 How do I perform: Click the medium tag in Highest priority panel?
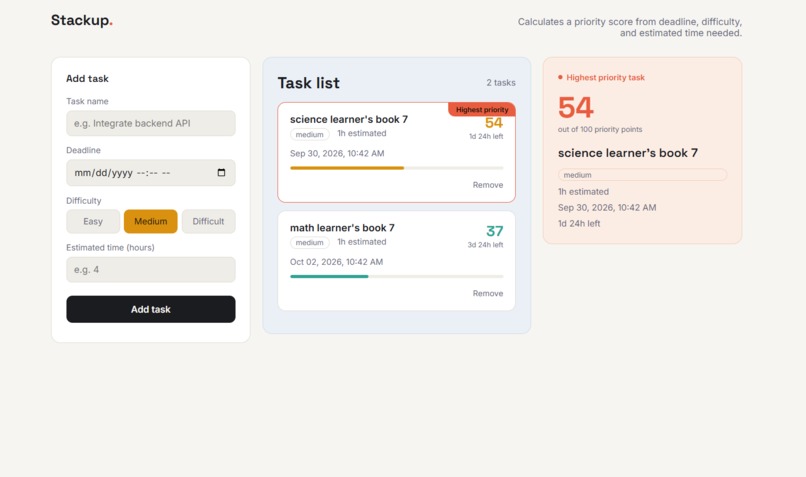point(642,175)
